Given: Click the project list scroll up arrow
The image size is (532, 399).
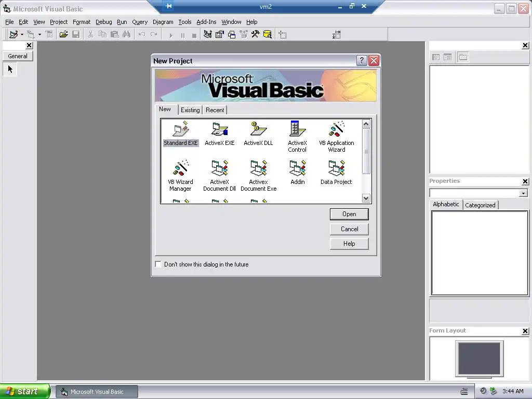Looking at the screenshot, I should (366, 124).
